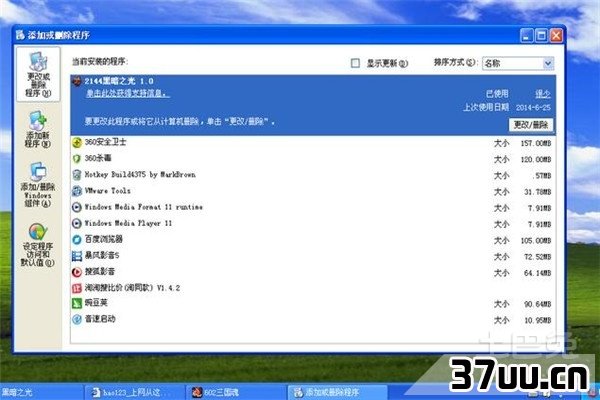Click the Windows Media Format 11 runtime icon
600x400 pixels.
pyautogui.click(x=77, y=207)
